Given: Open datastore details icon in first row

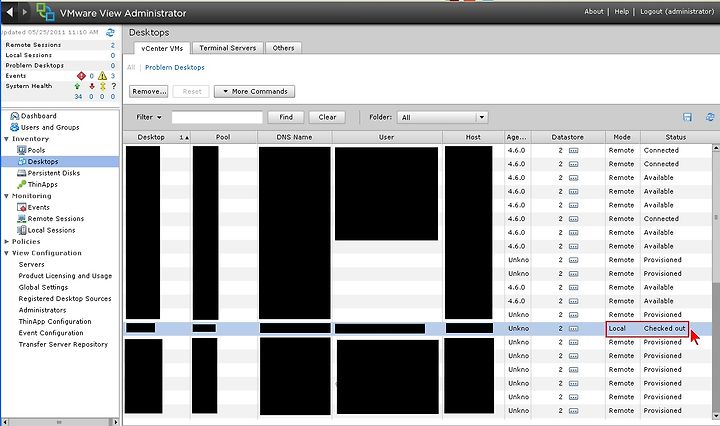Looking at the screenshot, I should [x=574, y=151].
